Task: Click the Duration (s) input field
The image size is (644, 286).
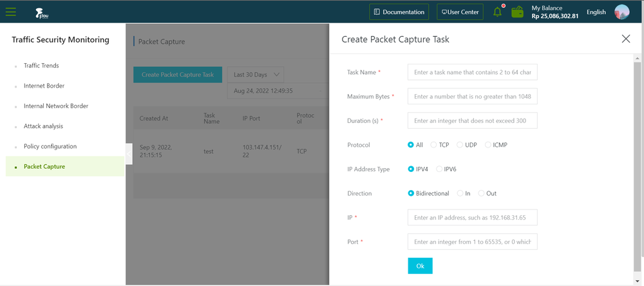Action: (x=472, y=120)
